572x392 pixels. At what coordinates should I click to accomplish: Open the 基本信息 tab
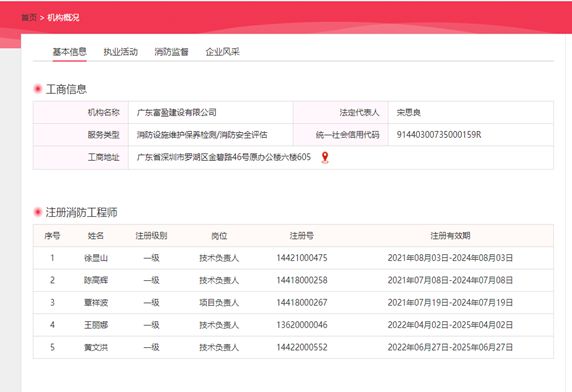click(x=70, y=52)
